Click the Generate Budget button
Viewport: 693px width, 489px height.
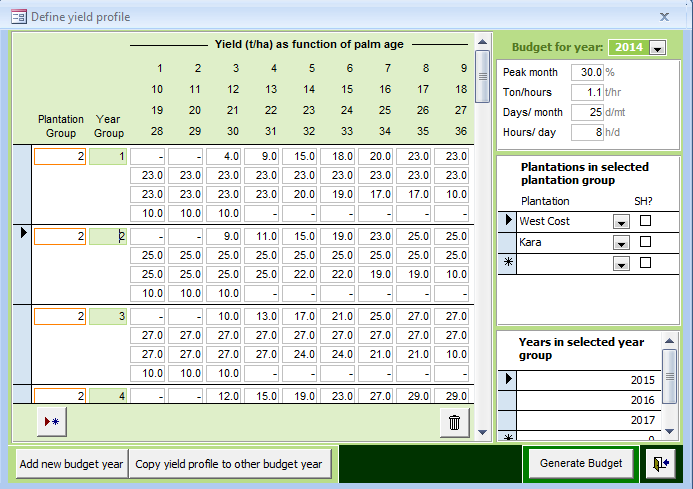581,463
